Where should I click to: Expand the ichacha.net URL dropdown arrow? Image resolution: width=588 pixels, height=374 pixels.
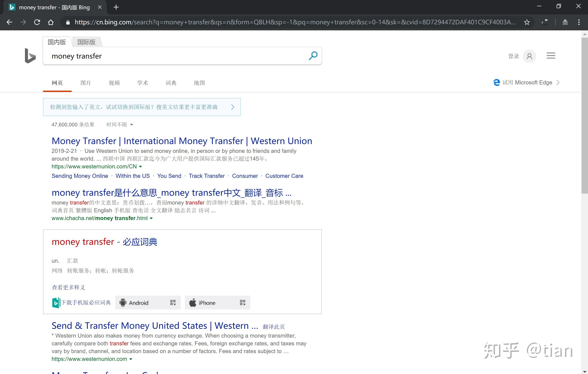click(151, 218)
